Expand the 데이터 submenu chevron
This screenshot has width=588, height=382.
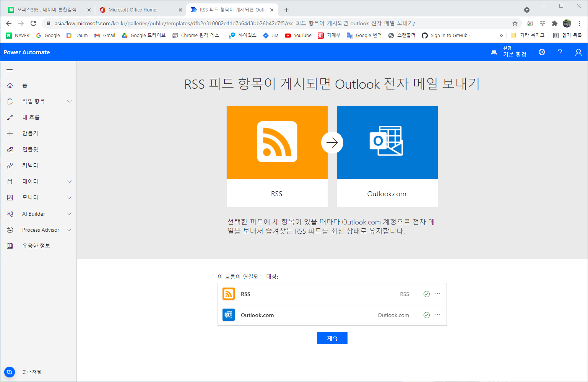coord(69,182)
